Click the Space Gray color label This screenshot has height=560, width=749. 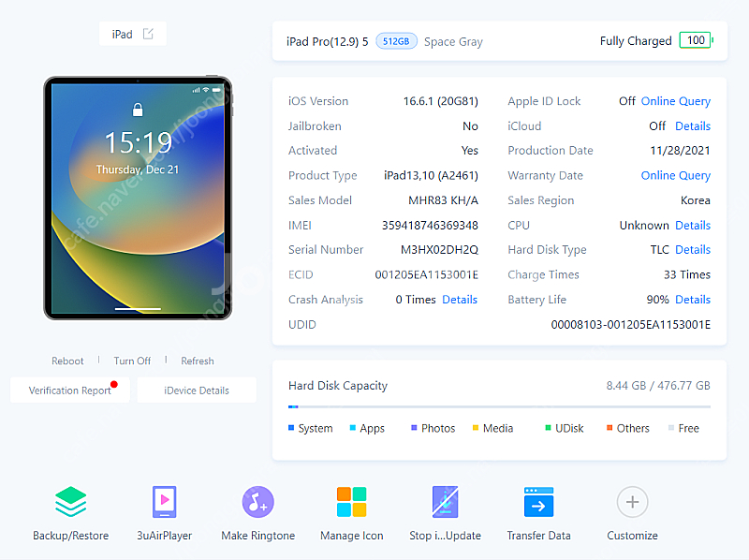(x=453, y=41)
